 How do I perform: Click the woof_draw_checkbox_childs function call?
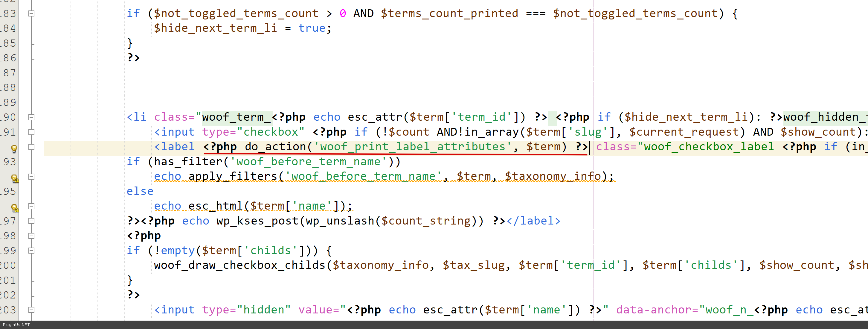coord(239,265)
